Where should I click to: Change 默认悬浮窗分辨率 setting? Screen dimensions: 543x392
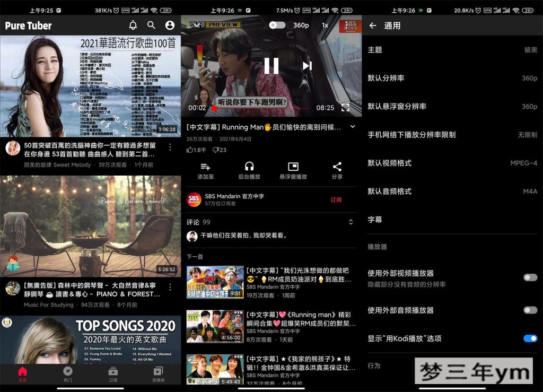click(x=452, y=106)
